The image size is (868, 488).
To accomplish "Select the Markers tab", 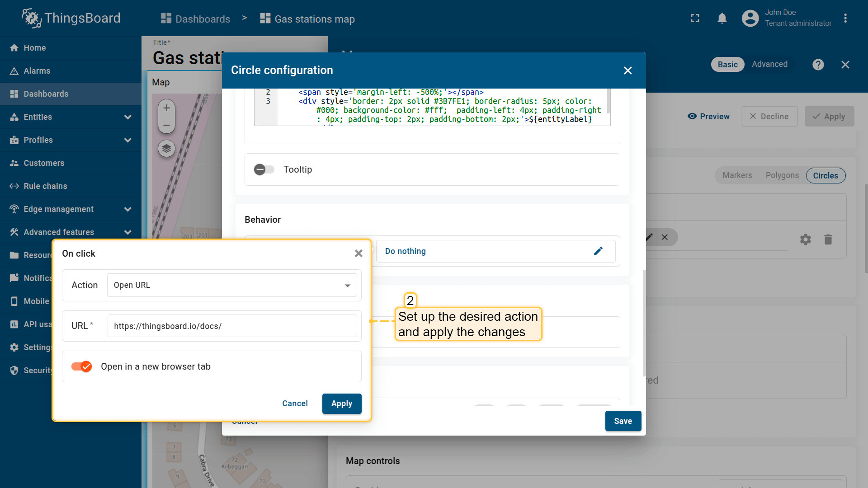I will click(737, 175).
